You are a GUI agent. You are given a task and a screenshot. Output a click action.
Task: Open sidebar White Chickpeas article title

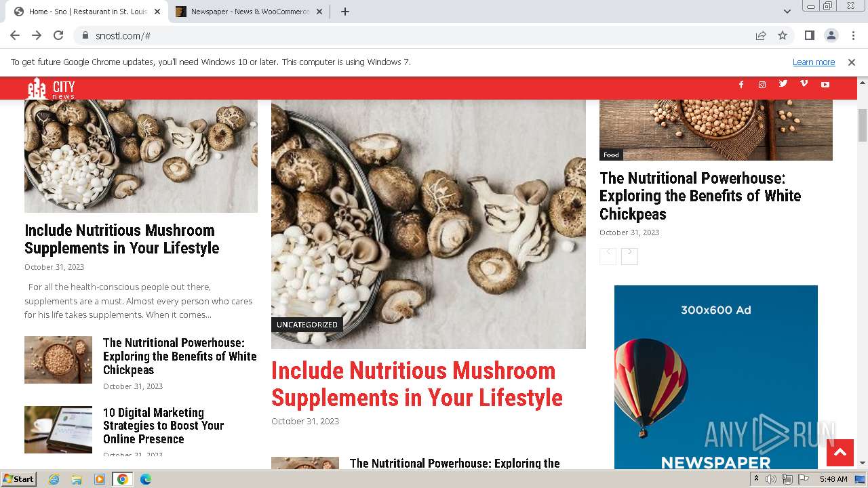tap(700, 196)
